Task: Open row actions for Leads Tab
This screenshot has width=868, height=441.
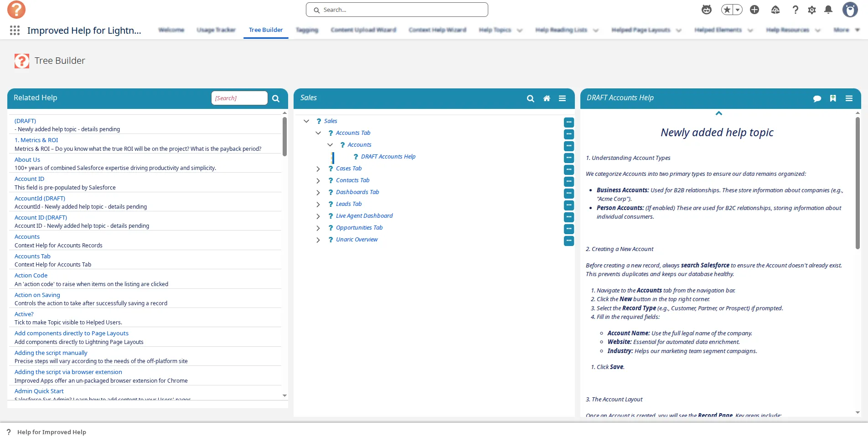Action: coord(569,205)
